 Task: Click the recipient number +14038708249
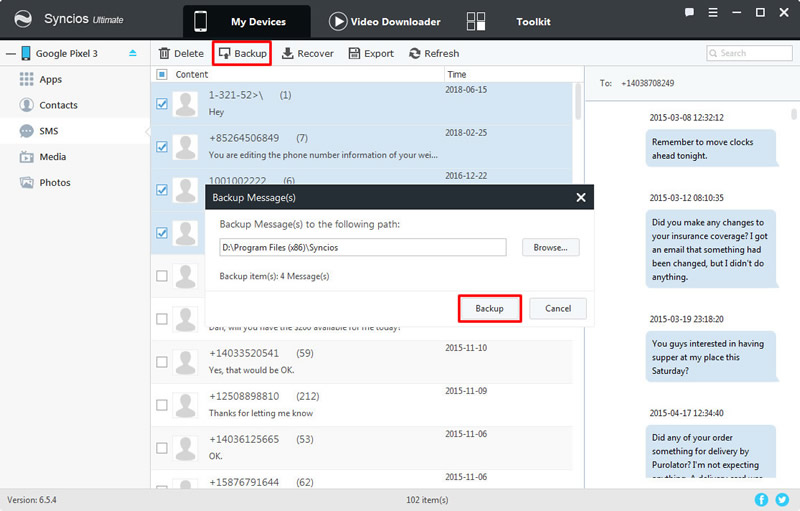point(647,83)
